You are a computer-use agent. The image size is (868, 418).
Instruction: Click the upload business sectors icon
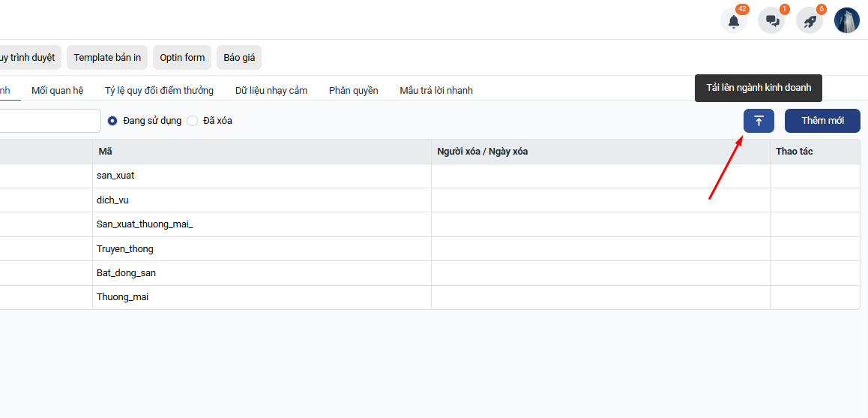pyautogui.click(x=759, y=121)
